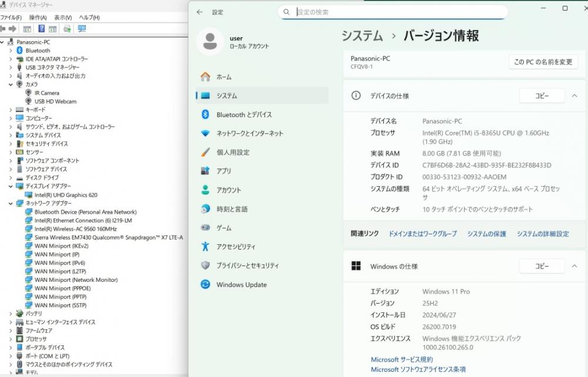
Task: Select ファームウェア category
Action: coord(39,331)
